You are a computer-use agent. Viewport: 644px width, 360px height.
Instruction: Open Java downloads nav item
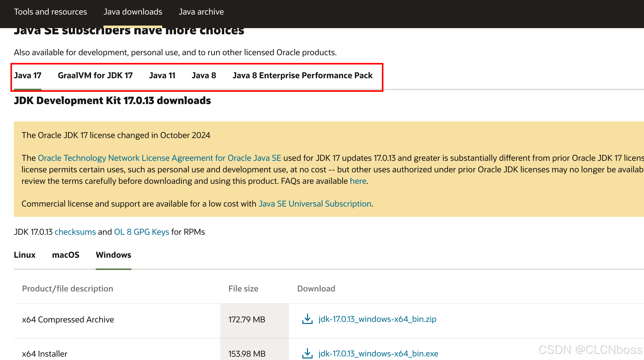pyautogui.click(x=133, y=12)
